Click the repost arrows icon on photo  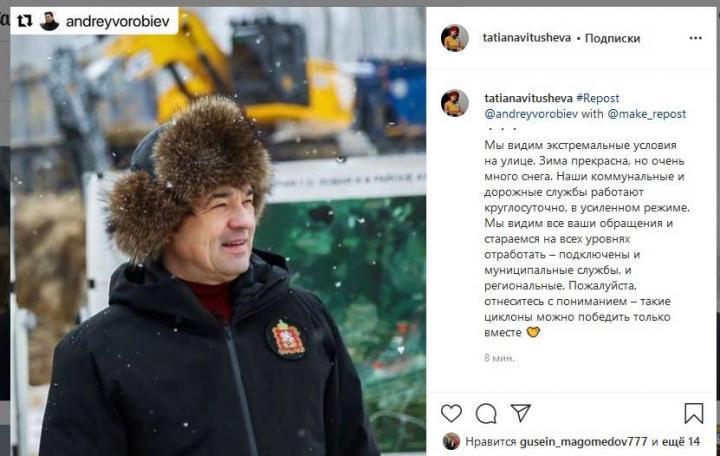click(24, 21)
